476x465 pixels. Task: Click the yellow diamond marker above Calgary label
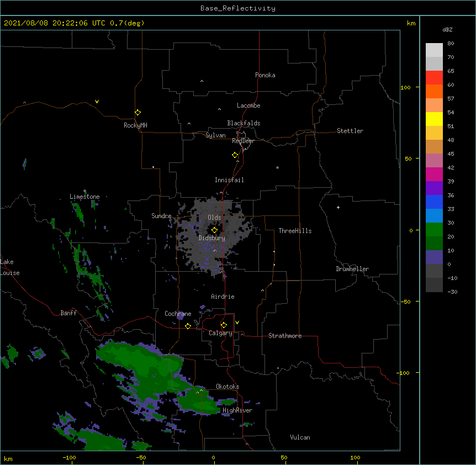(224, 325)
